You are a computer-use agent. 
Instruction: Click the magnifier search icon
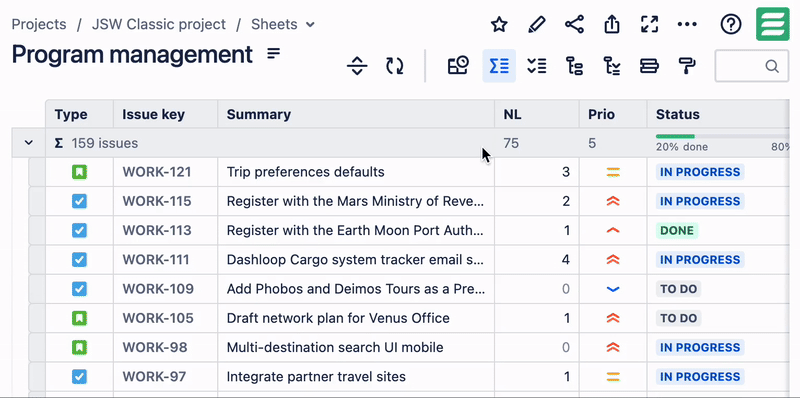(x=772, y=66)
